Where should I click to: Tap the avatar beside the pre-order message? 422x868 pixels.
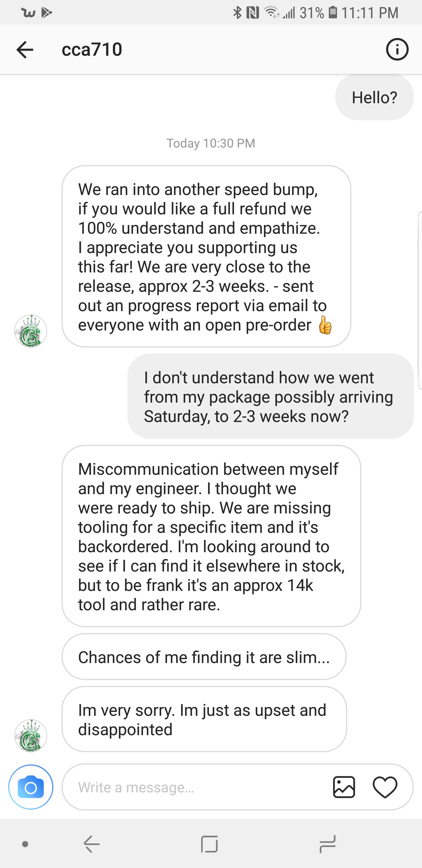tap(31, 331)
